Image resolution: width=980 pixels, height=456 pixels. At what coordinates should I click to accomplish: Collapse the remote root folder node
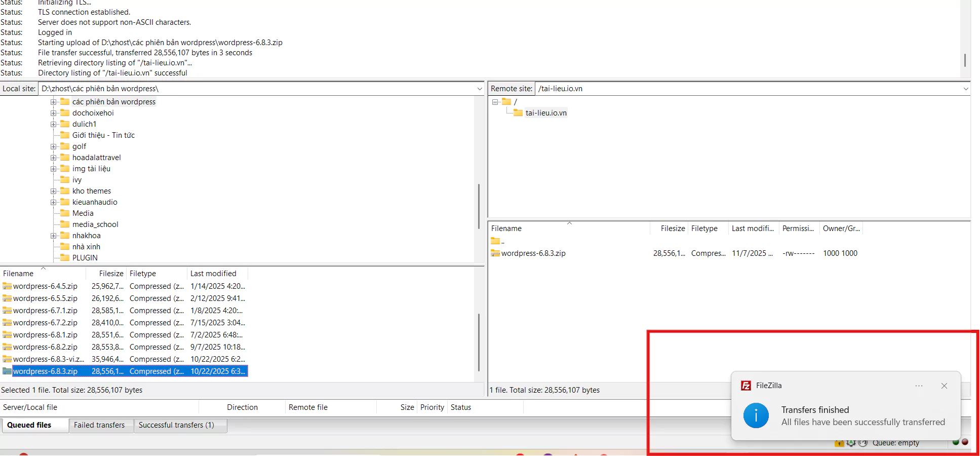click(495, 102)
